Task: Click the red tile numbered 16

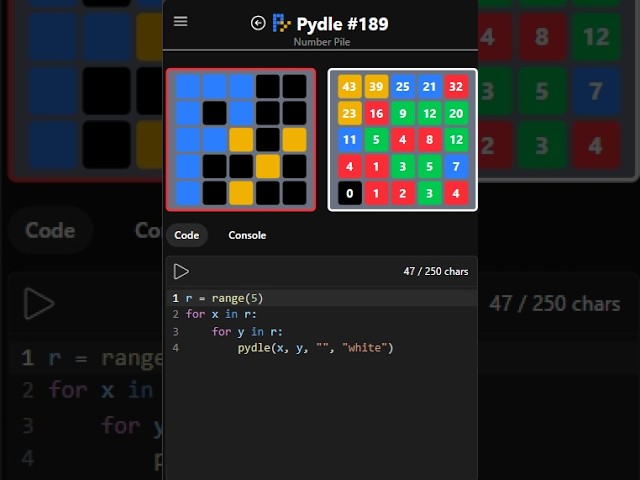Action: click(376, 113)
